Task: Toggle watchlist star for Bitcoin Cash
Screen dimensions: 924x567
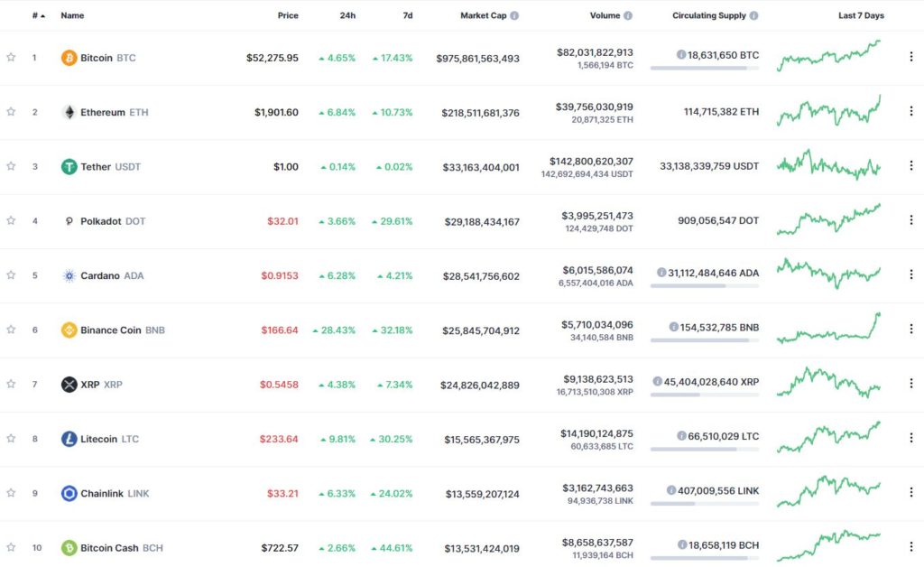Action: click(x=11, y=547)
